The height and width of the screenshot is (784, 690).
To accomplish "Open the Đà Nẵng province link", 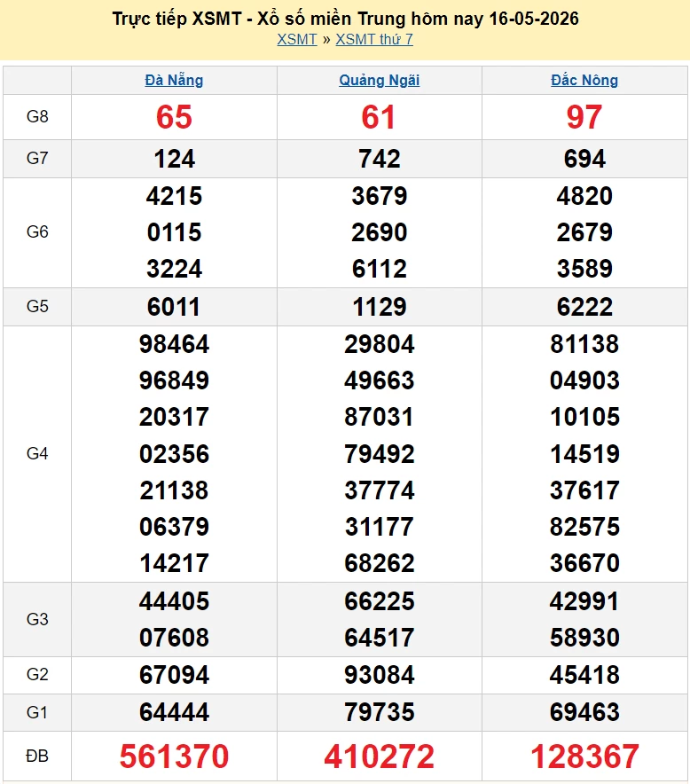I will 174,80.
